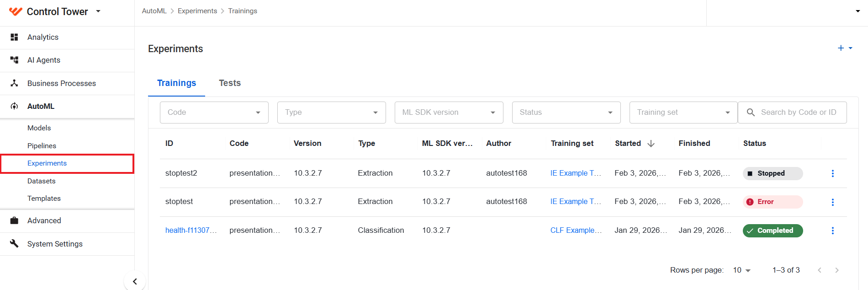Image resolution: width=868 pixels, height=290 pixels.
Task: Open Advanced in the sidebar
Action: (x=67, y=221)
